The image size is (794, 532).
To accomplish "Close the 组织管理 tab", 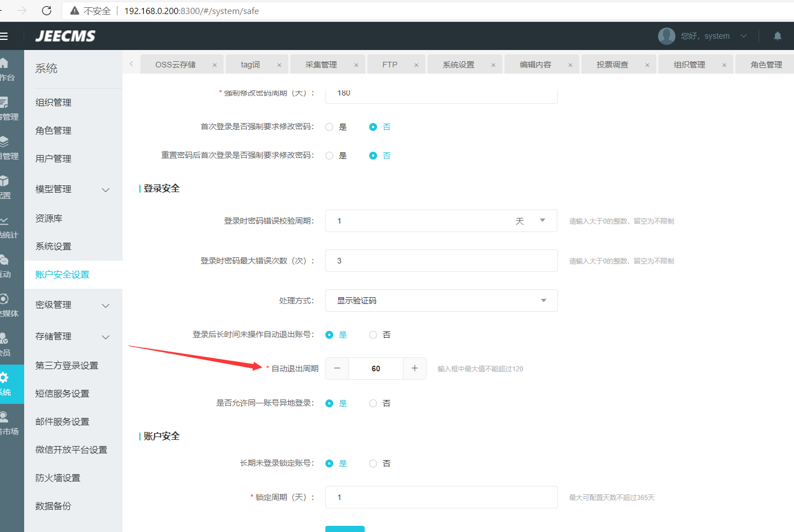I will click(x=724, y=65).
